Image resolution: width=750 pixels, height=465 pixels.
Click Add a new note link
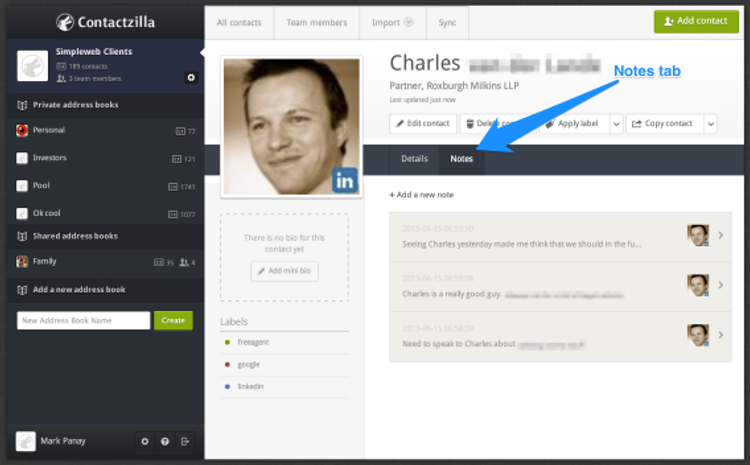point(421,195)
